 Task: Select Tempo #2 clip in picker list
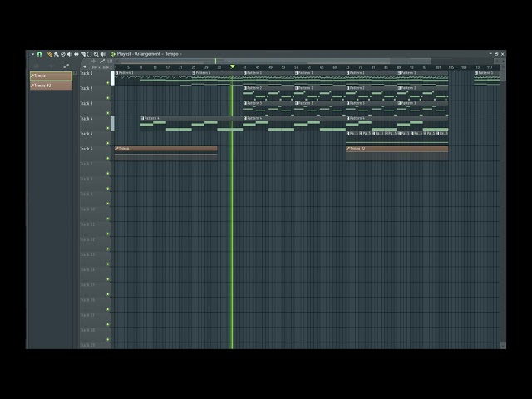51,86
